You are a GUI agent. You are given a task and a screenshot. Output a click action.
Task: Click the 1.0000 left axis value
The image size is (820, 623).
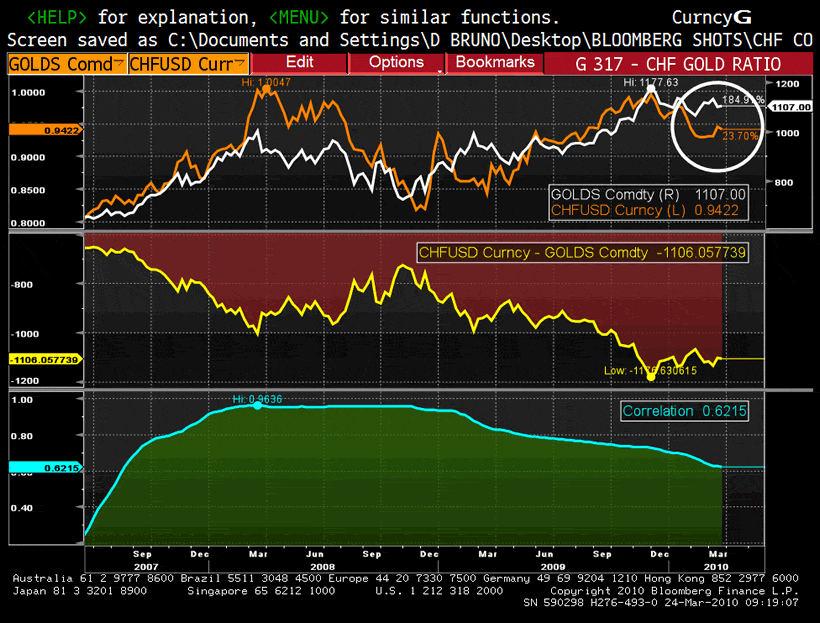pos(28,93)
